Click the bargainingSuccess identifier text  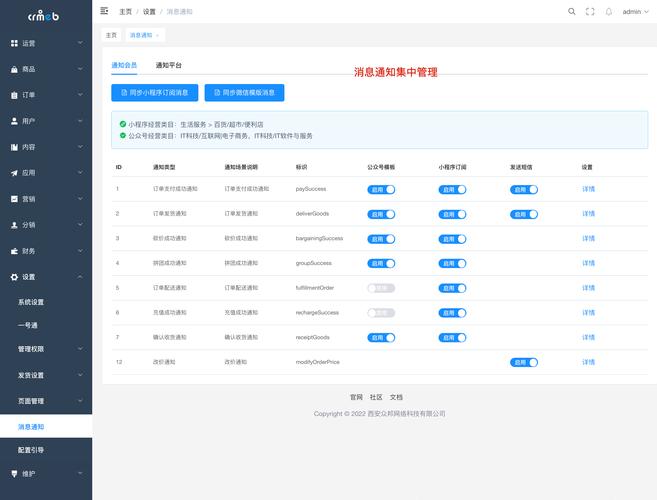[319, 238]
